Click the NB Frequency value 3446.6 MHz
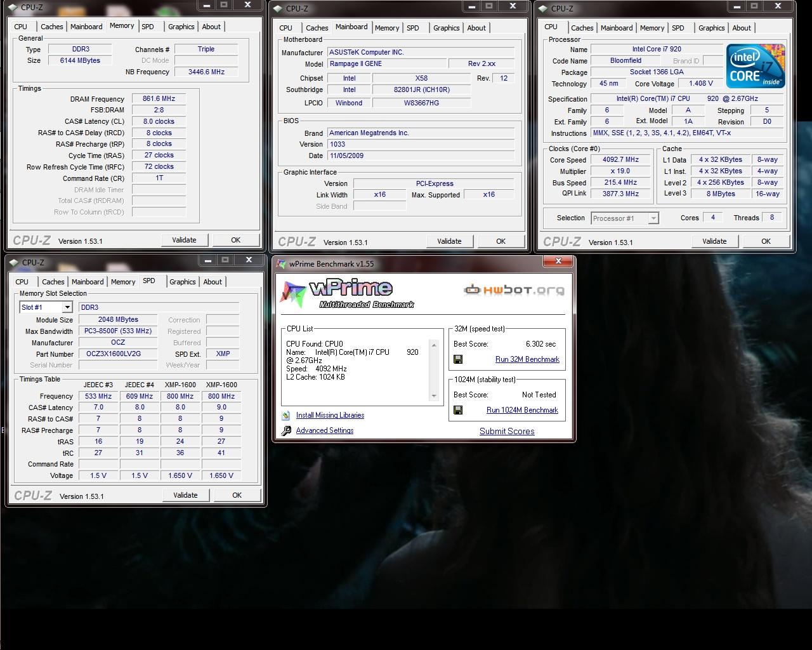812x650 pixels. (x=206, y=72)
